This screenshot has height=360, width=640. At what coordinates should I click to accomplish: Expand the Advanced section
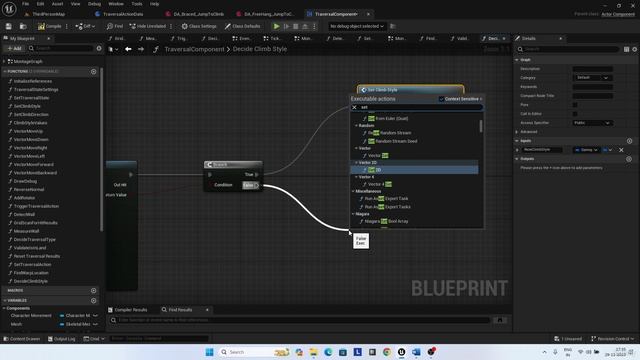[517, 132]
